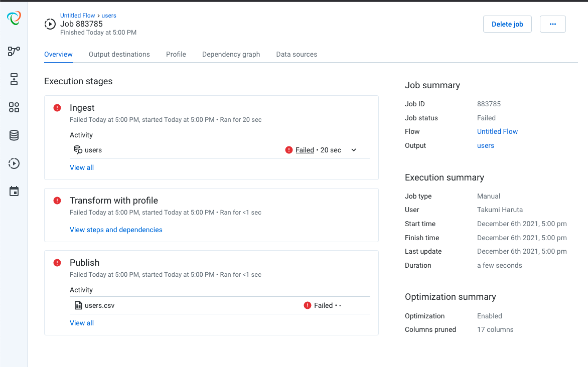Click View all under the Publish stage
Viewport: 588px width, 367px height.
pyautogui.click(x=81, y=322)
